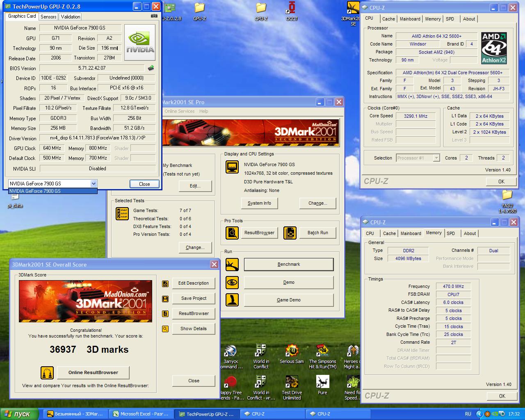The image size is (525, 420).
Task: Open the pi_data desktop file
Action: [15, 200]
